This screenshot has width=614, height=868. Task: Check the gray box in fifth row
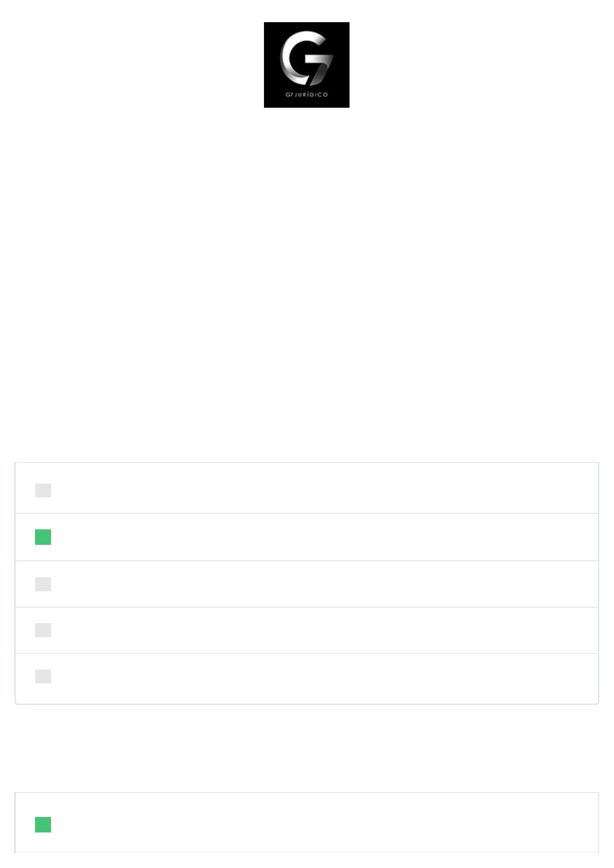click(43, 676)
